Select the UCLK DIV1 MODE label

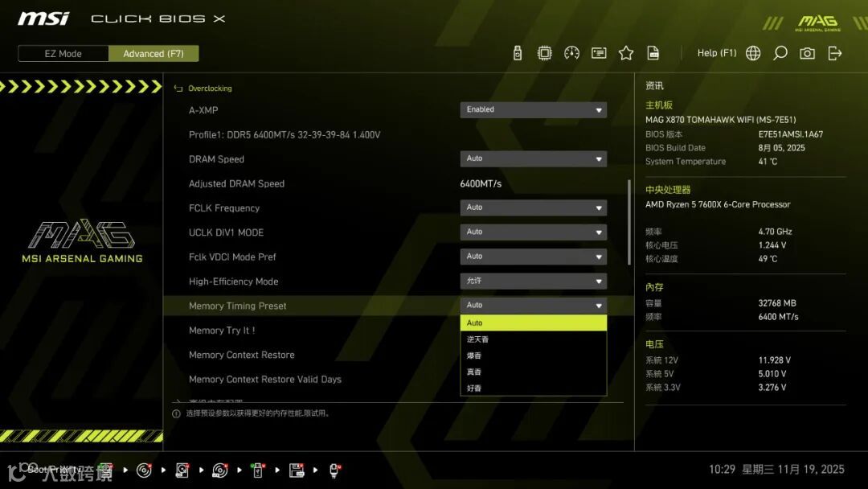pyautogui.click(x=226, y=232)
